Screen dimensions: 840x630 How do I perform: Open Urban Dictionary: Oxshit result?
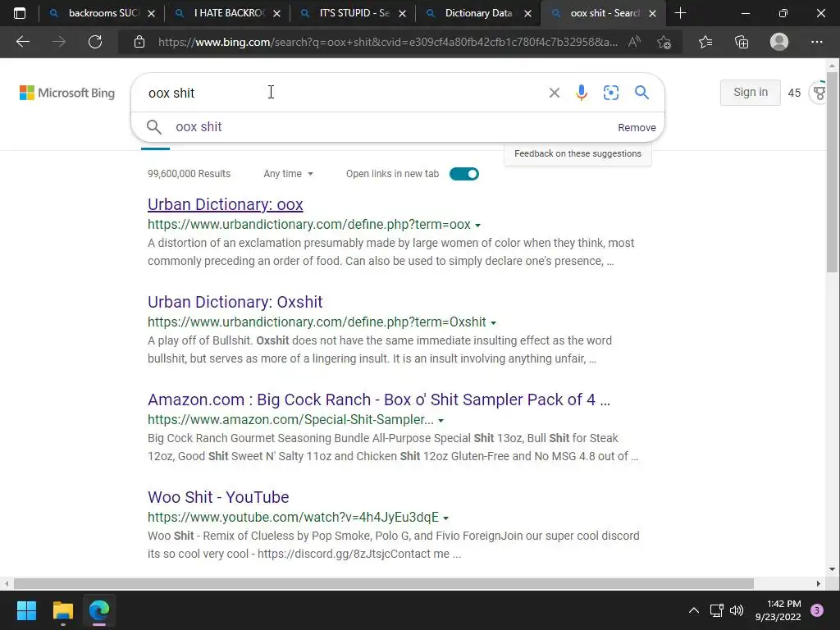(x=235, y=302)
